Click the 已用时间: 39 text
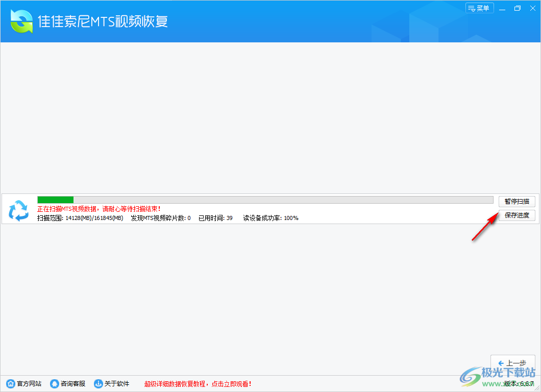This screenshot has width=541, height=392. pyautogui.click(x=215, y=218)
